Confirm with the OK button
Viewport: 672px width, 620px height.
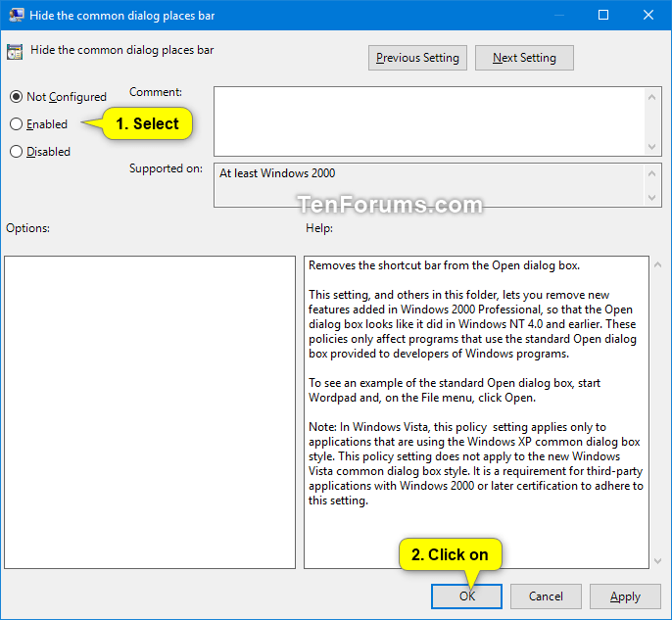[466, 596]
